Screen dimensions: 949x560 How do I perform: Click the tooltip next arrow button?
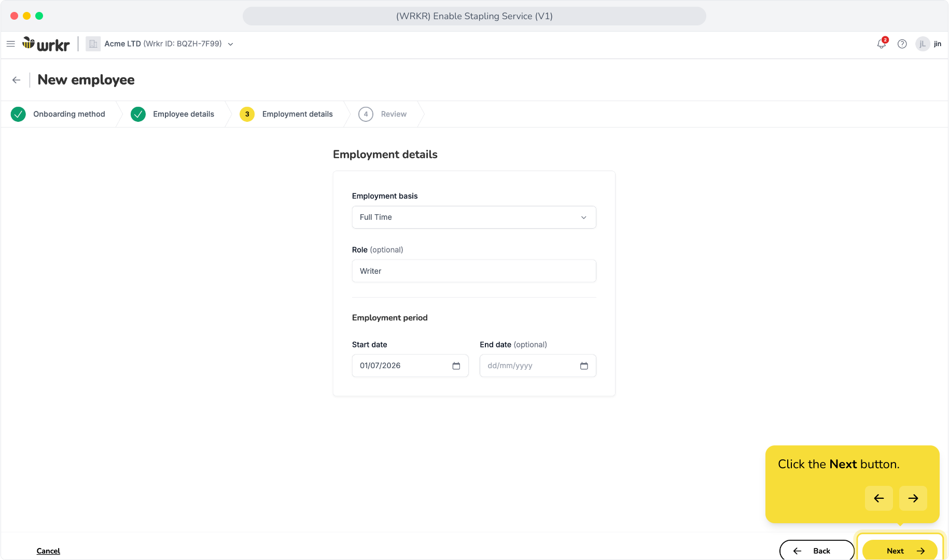[x=913, y=498]
